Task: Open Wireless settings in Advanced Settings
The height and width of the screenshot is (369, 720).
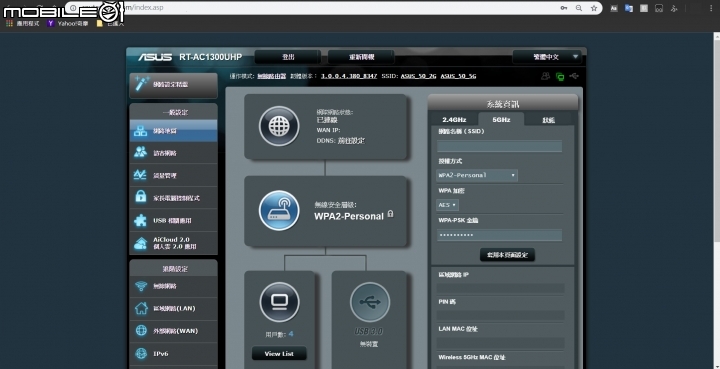Action: point(173,286)
